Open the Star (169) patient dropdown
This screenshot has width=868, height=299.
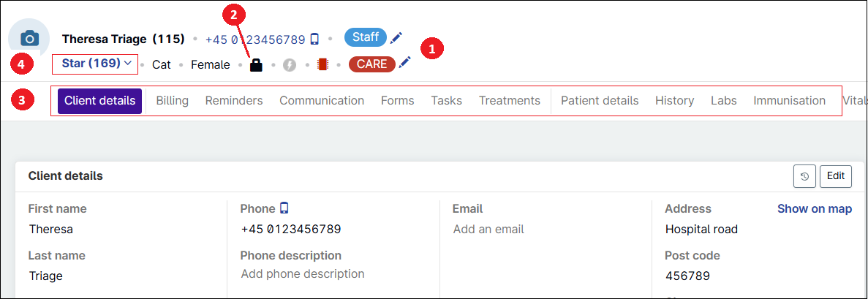pos(95,64)
